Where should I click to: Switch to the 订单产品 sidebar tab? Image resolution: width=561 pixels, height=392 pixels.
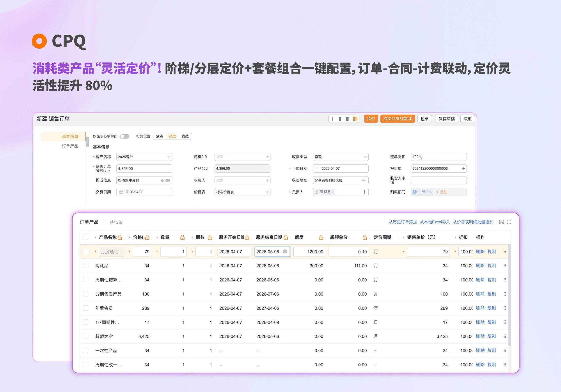(x=70, y=146)
